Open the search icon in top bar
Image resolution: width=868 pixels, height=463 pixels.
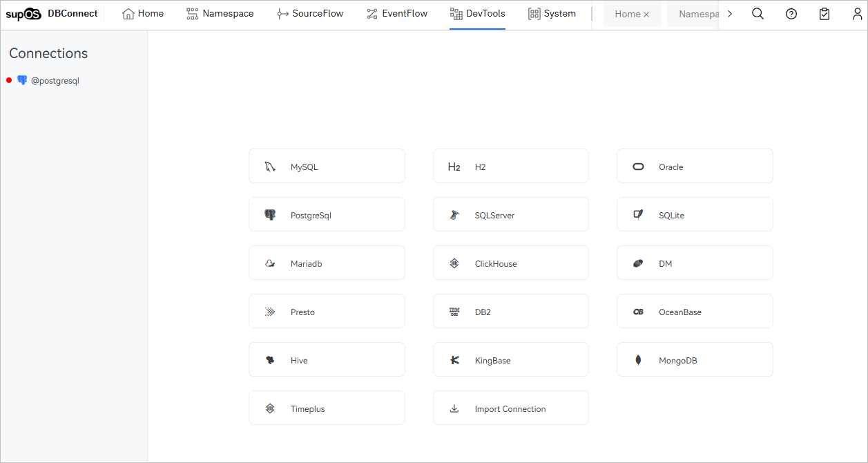tap(758, 14)
